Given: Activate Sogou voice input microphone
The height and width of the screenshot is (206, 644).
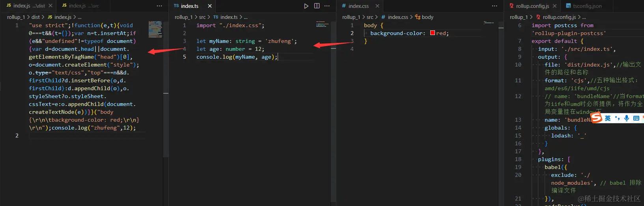Looking at the screenshot, I should tap(627, 118).
